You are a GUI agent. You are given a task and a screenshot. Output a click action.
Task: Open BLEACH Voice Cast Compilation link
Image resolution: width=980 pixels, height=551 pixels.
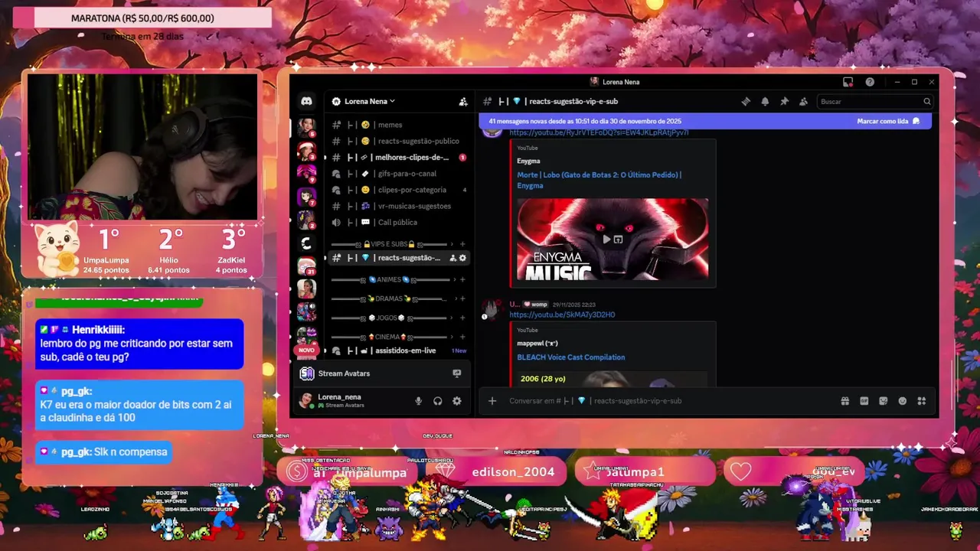pos(570,357)
